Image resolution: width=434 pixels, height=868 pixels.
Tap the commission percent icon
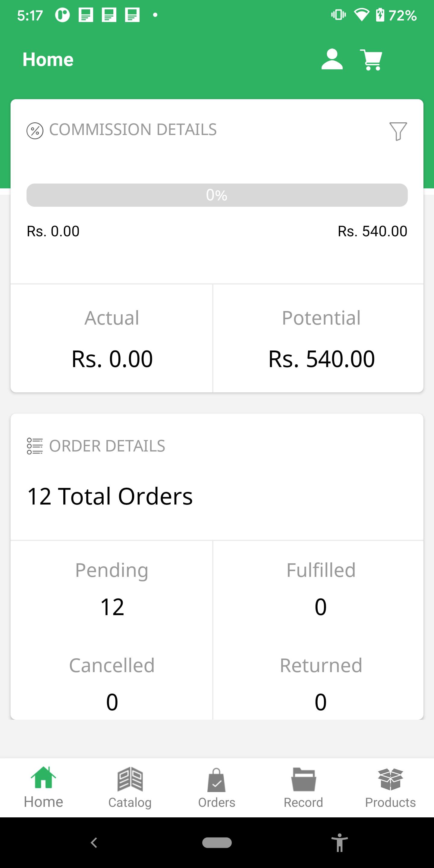[35, 131]
